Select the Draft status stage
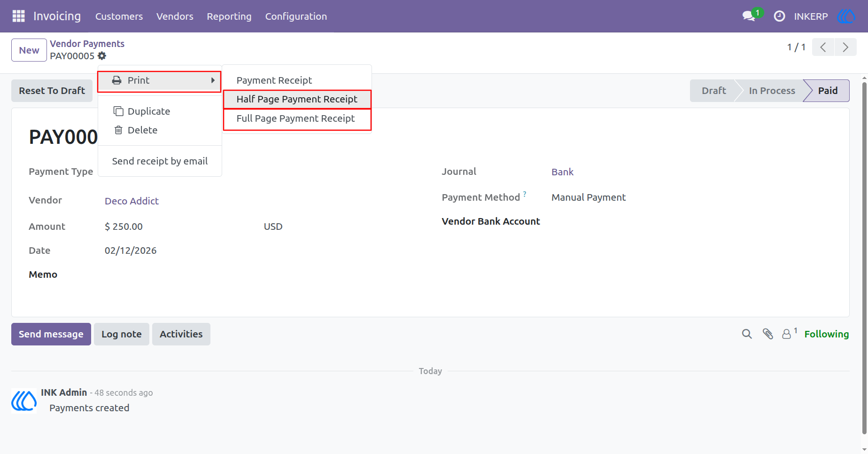The height and width of the screenshot is (454, 868). tap(713, 91)
